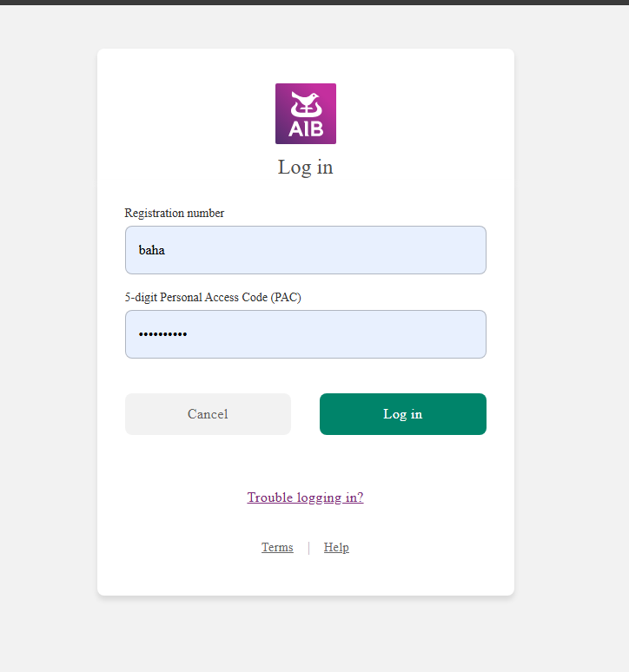Click the divider between Terms and Help
The height and width of the screenshot is (672, 629).
click(x=308, y=547)
